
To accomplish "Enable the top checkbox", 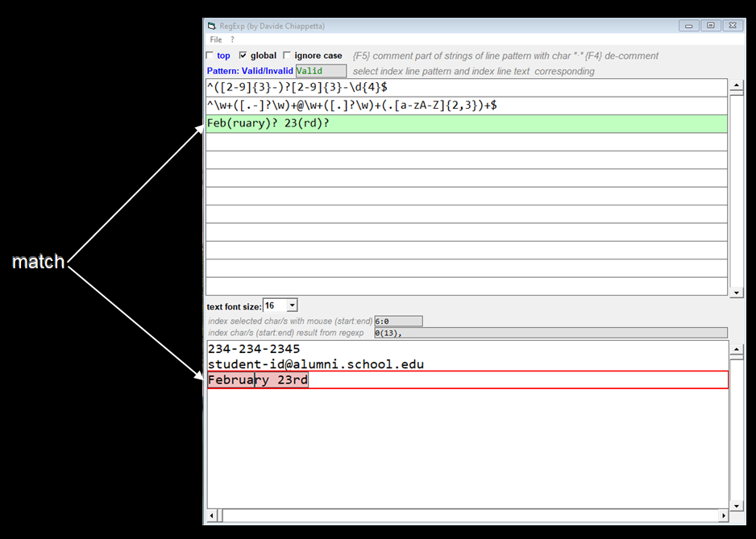I will click(210, 56).
